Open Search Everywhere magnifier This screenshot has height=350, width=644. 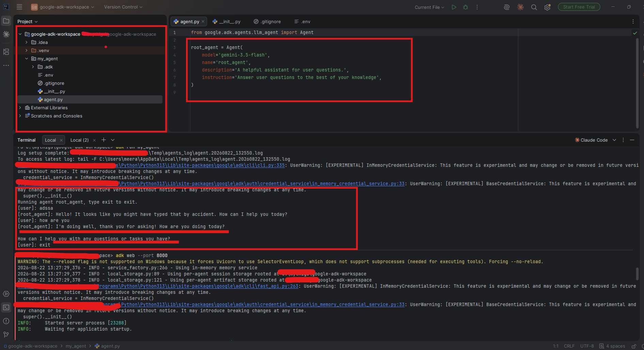pos(534,7)
